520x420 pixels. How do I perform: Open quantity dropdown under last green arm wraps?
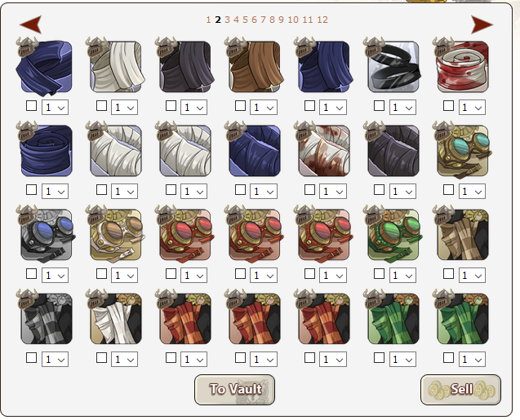pyautogui.click(x=472, y=359)
